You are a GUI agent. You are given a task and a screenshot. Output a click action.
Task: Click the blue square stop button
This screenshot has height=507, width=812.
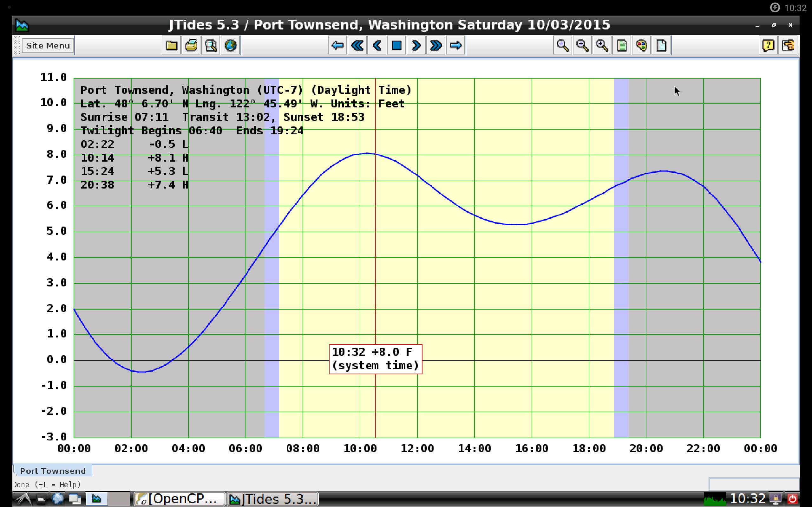[396, 45]
